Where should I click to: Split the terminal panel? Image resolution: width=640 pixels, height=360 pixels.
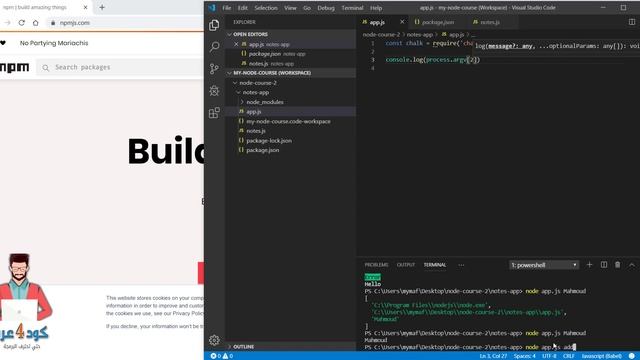604,265
